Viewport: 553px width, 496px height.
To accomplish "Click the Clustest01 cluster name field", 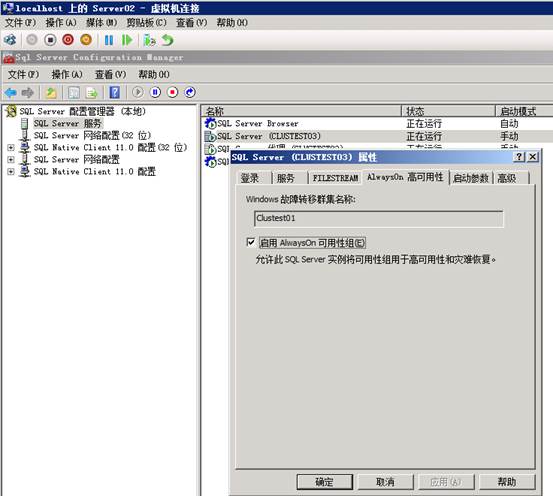I will coord(378,218).
